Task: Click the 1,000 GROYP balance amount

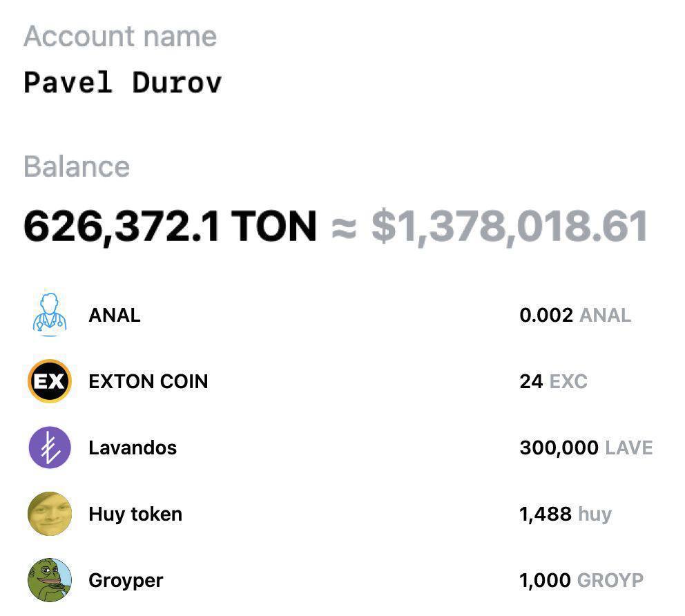Action: 581,580
